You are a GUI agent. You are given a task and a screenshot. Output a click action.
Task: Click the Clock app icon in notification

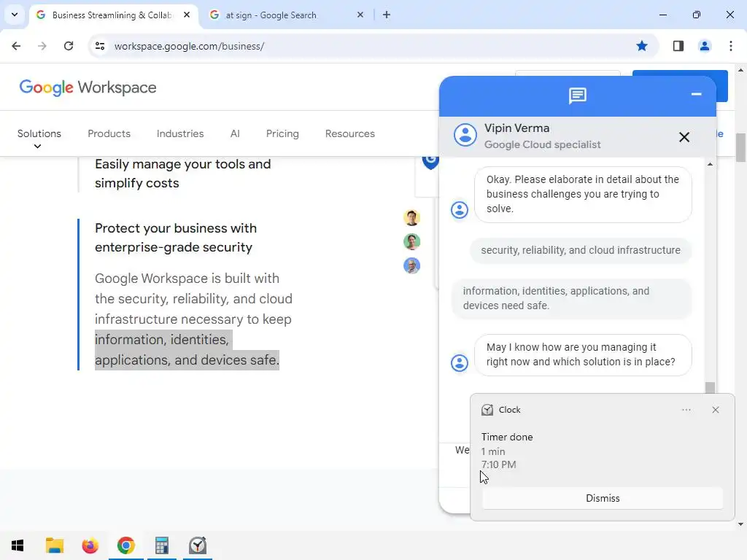click(x=487, y=410)
